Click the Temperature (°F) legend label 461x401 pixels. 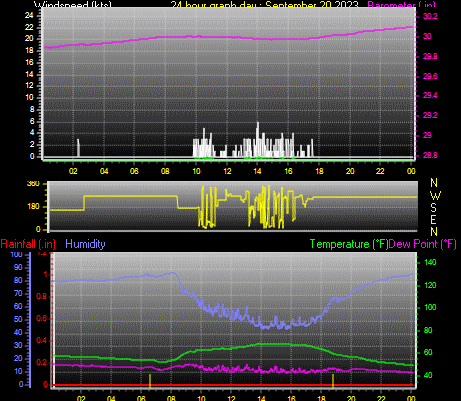349,244
